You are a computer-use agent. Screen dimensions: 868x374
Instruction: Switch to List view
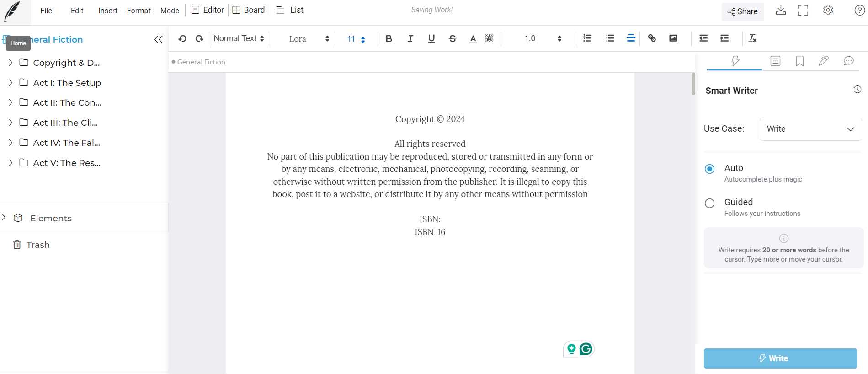pos(290,10)
